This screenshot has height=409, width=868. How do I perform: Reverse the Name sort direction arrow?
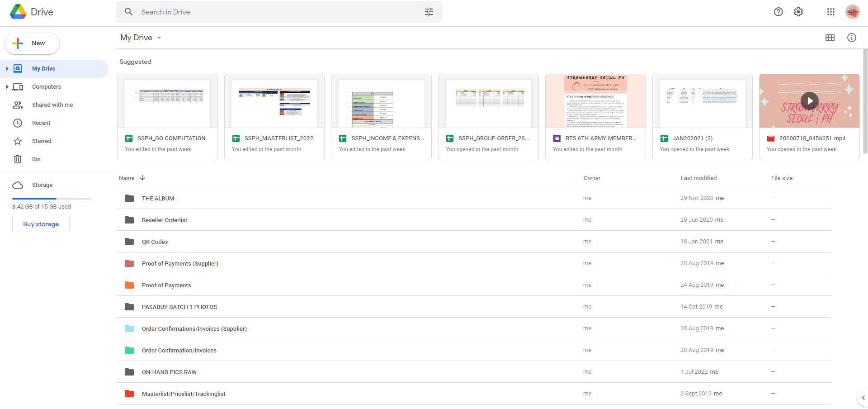click(x=142, y=178)
